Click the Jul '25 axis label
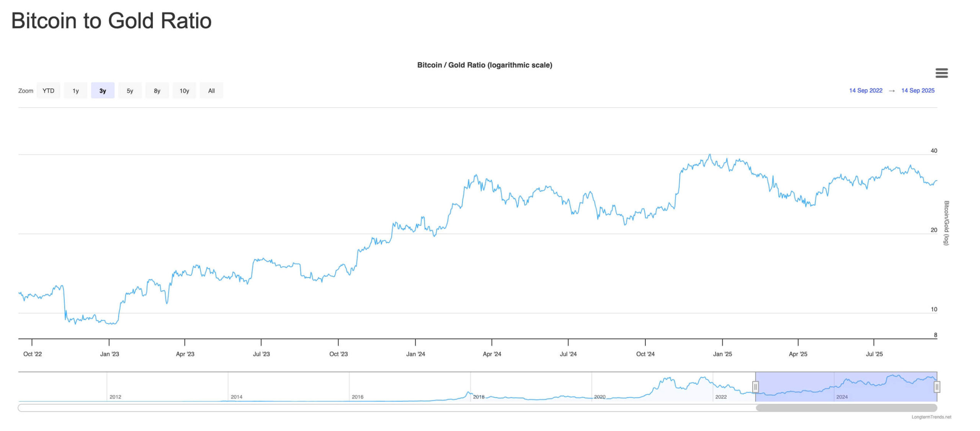 (874, 354)
